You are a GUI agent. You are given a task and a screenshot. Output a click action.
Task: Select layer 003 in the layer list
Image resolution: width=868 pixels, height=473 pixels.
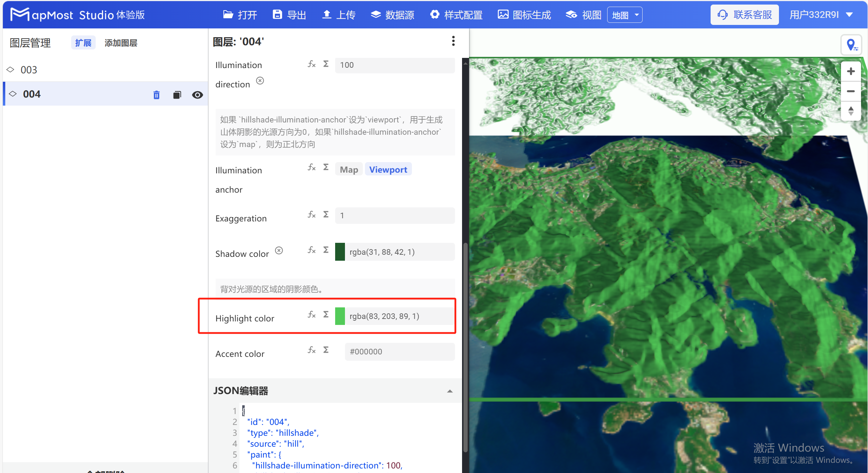tap(29, 70)
